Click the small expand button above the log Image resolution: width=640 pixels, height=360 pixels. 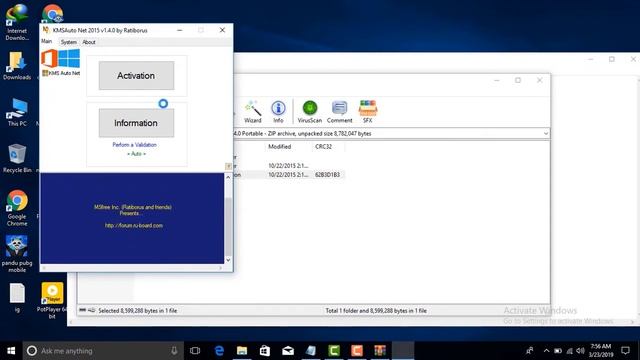[229, 166]
